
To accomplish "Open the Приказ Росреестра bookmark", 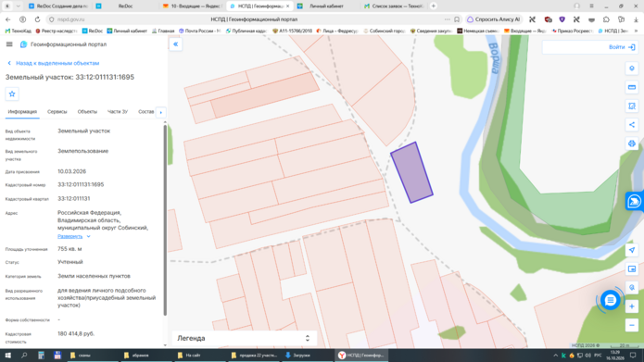I will pos(572,31).
